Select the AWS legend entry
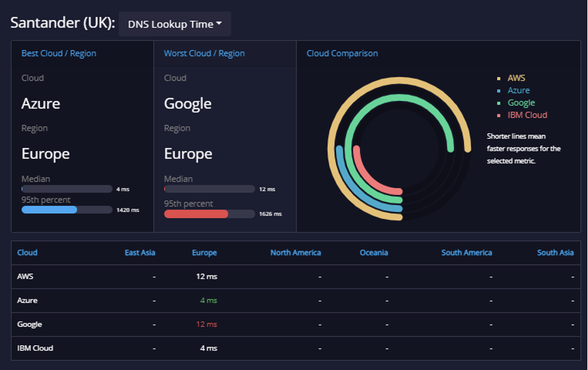Viewport: 588px width, 370px height. click(516, 78)
